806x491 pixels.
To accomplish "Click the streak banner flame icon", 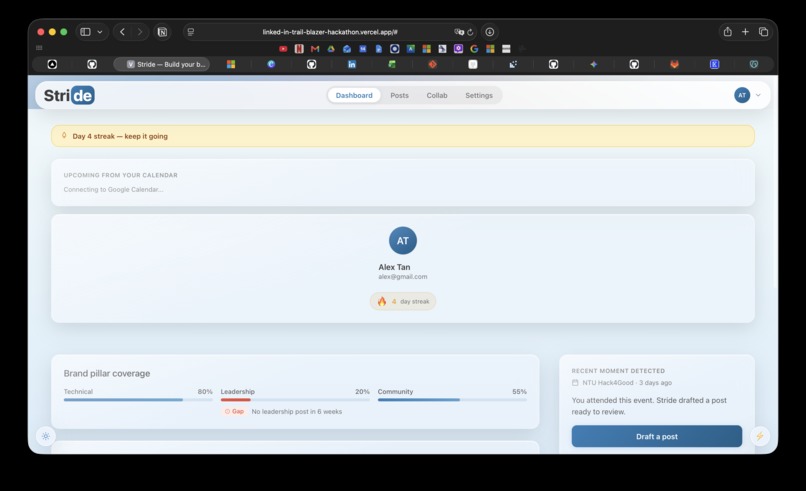I will (x=64, y=135).
